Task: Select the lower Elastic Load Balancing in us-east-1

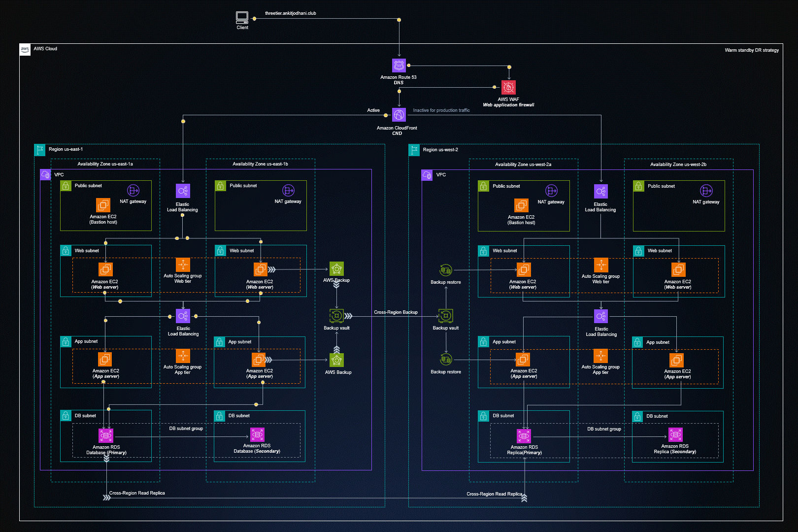Action: (x=183, y=316)
